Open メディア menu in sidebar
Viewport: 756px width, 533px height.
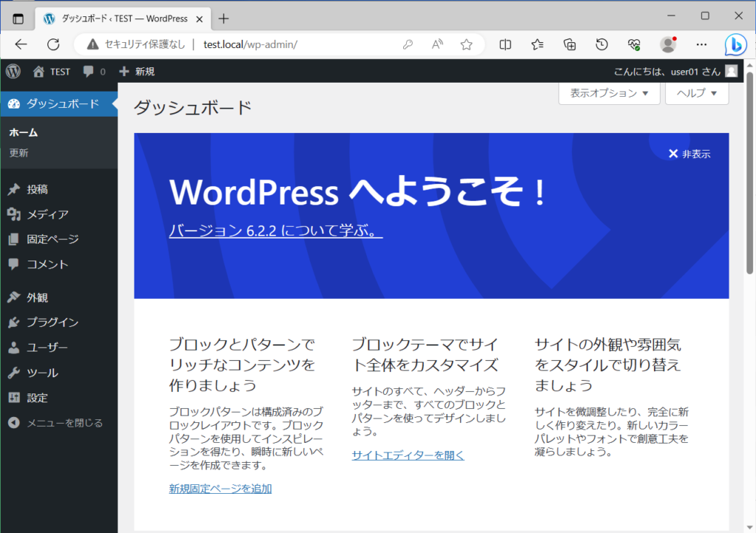59,214
